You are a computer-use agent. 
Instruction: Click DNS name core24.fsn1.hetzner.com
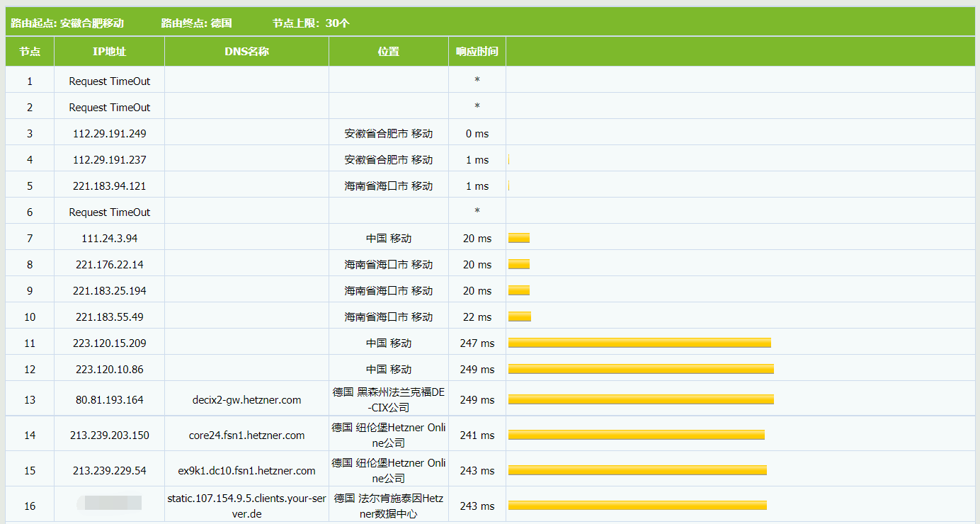pos(246,435)
